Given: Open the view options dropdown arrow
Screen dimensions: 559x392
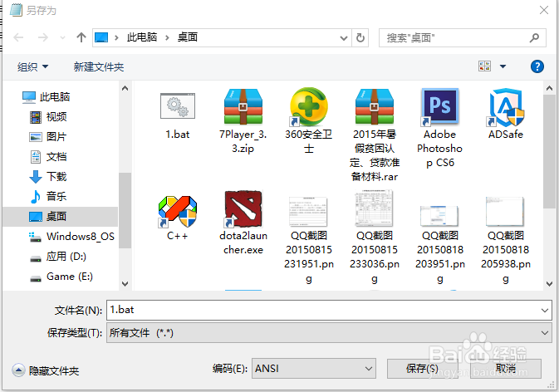Looking at the screenshot, I should tap(503, 66).
